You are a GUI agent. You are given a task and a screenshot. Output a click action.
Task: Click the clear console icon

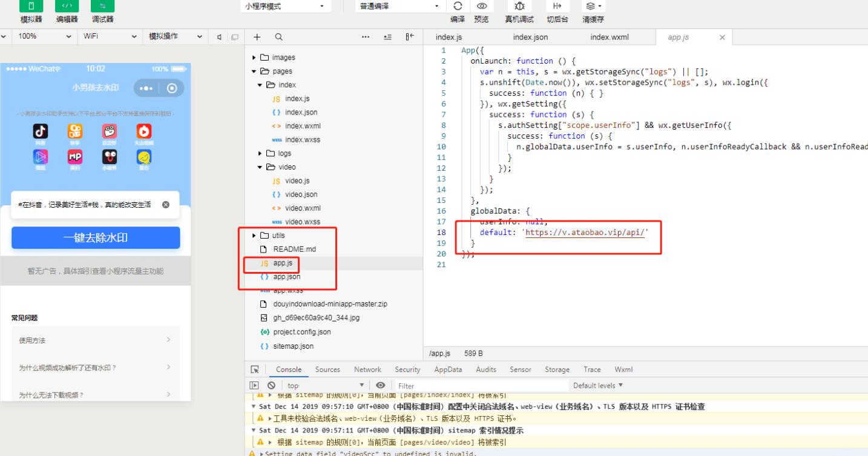pos(271,385)
